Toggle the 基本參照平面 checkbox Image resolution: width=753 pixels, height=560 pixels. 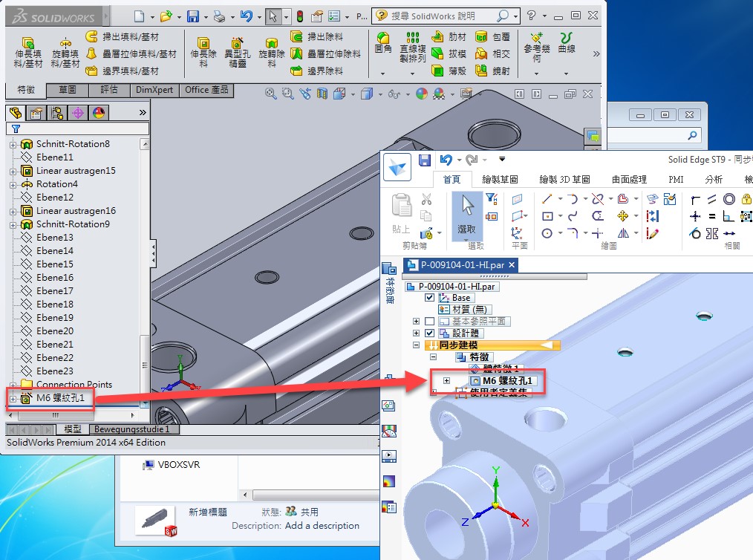coord(430,322)
